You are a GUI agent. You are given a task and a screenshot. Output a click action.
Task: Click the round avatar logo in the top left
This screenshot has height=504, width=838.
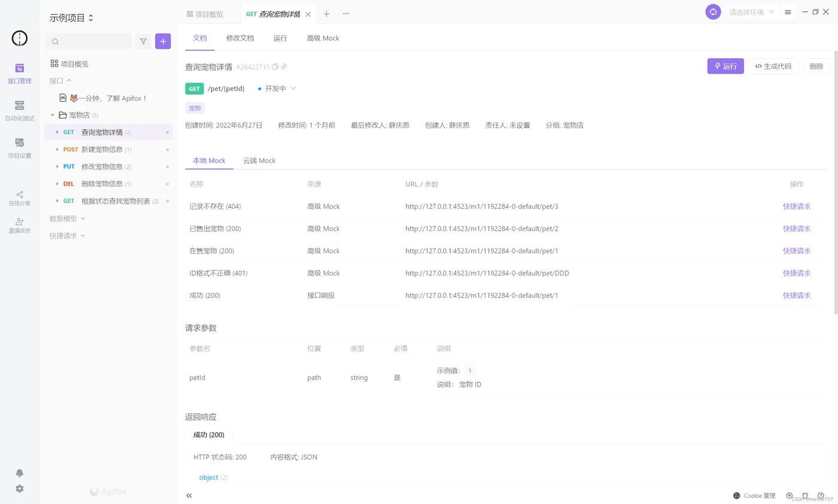point(20,38)
